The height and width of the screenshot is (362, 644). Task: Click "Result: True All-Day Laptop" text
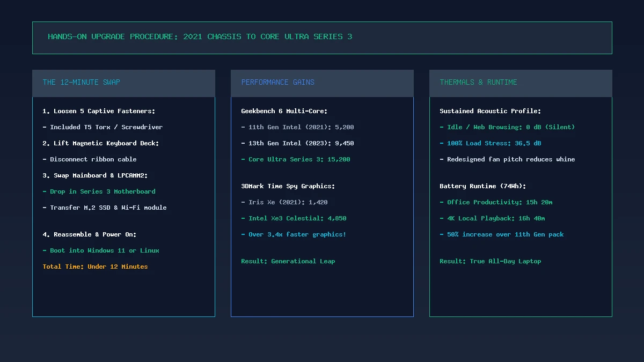pyautogui.click(x=491, y=261)
